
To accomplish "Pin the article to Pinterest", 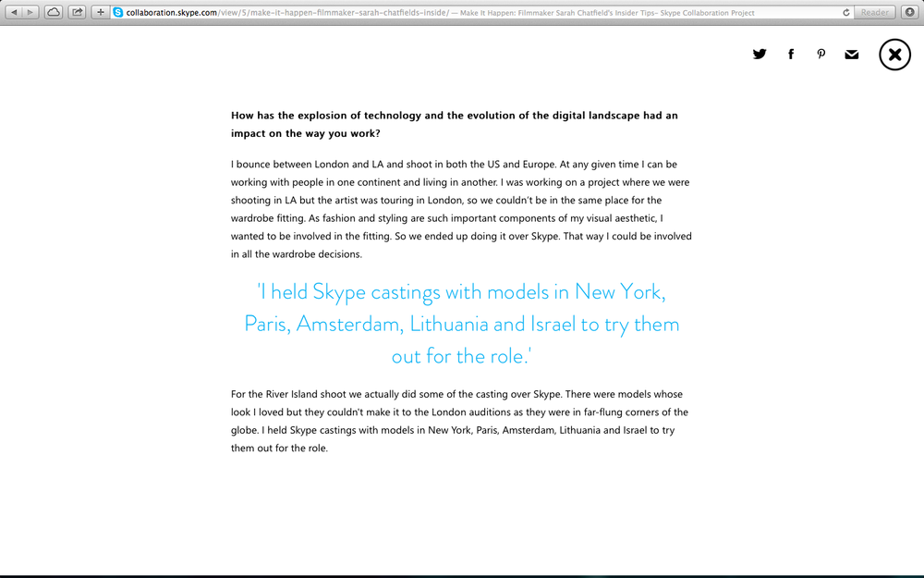I will (x=821, y=54).
